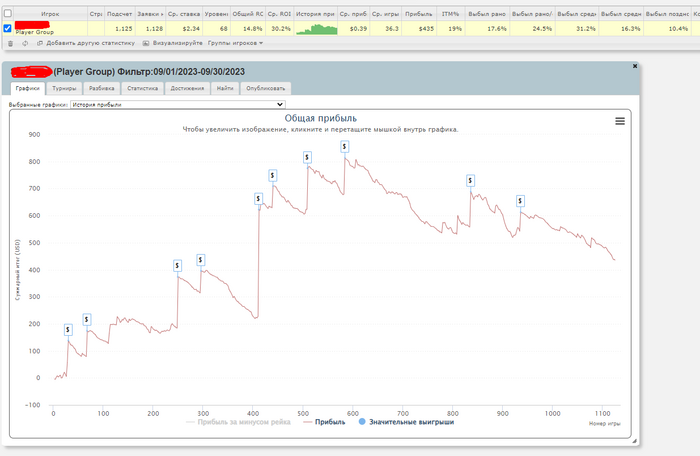Click the $ win marker near game 936

click(x=520, y=201)
